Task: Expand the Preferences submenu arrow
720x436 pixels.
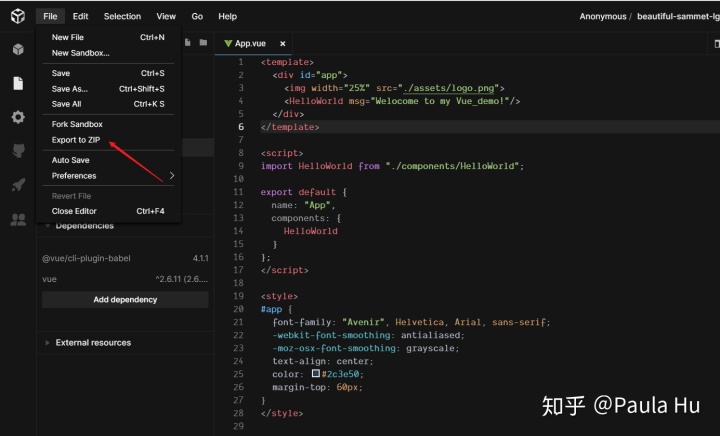Action: click(172, 175)
